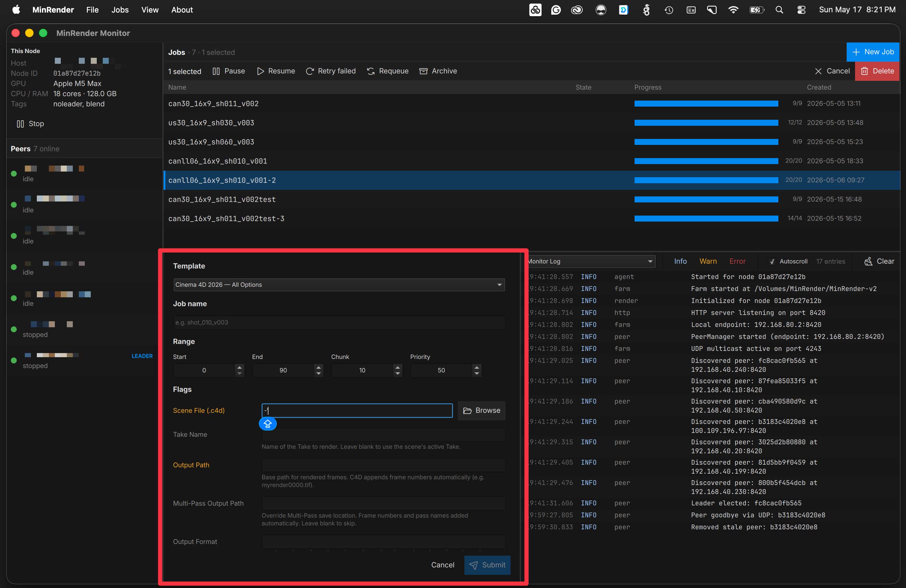Increase the Chunk size value

click(x=398, y=367)
